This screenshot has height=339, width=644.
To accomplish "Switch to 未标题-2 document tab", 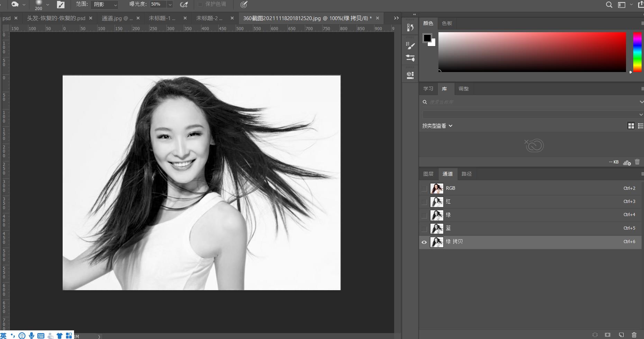I will coord(209,18).
